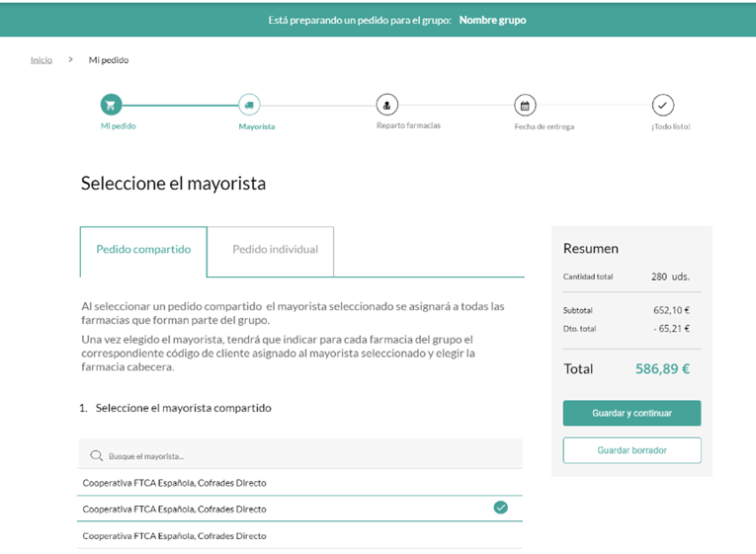This screenshot has width=756, height=554.
Task: Click the Resumen heading
Action: (591, 249)
